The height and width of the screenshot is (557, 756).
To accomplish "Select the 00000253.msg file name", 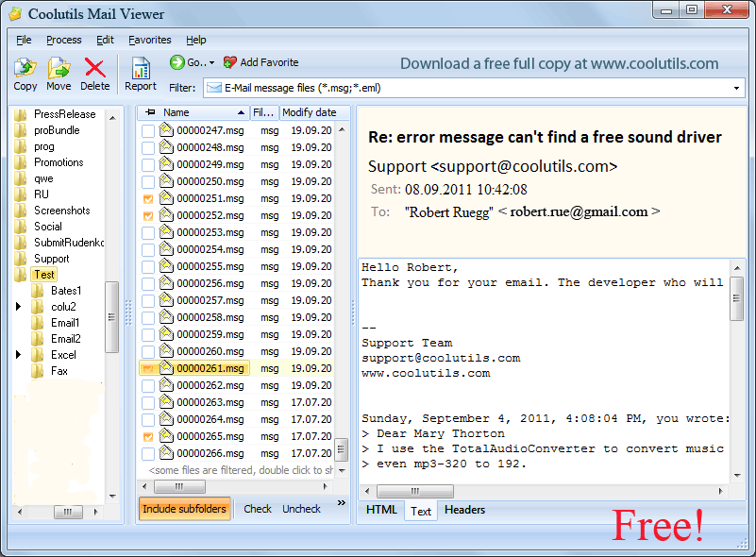I will [x=210, y=232].
